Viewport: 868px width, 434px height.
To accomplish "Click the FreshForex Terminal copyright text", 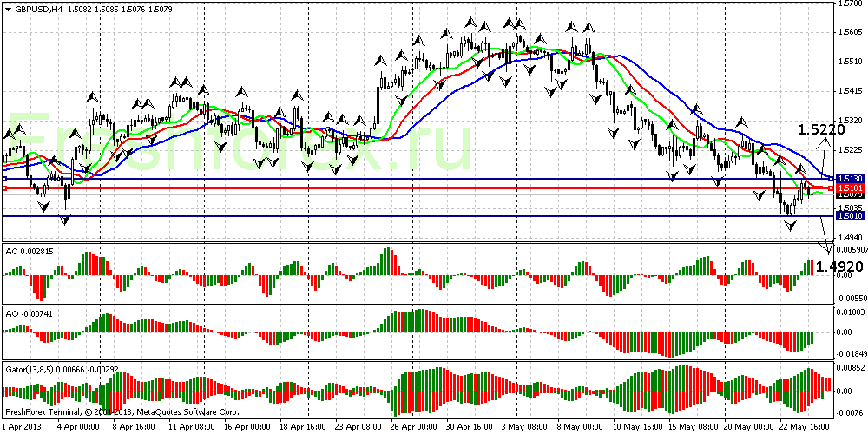I will point(121,412).
